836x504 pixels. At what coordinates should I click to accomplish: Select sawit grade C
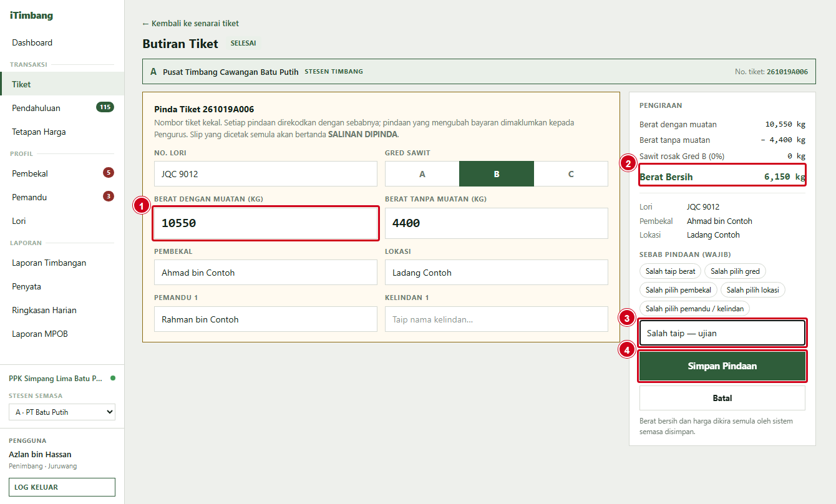click(x=571, y=174)
